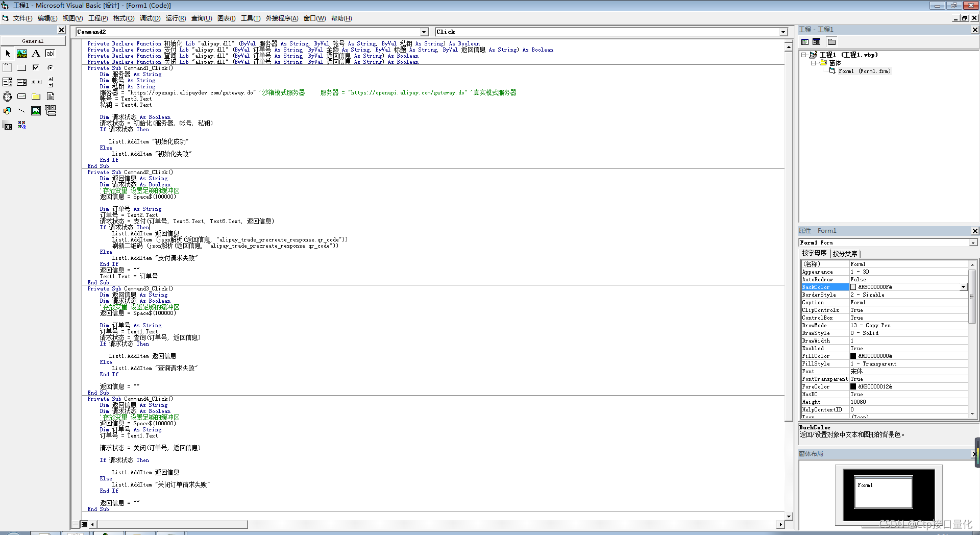Switch code window to full module view
980x535 pixels.
point(84,524)
